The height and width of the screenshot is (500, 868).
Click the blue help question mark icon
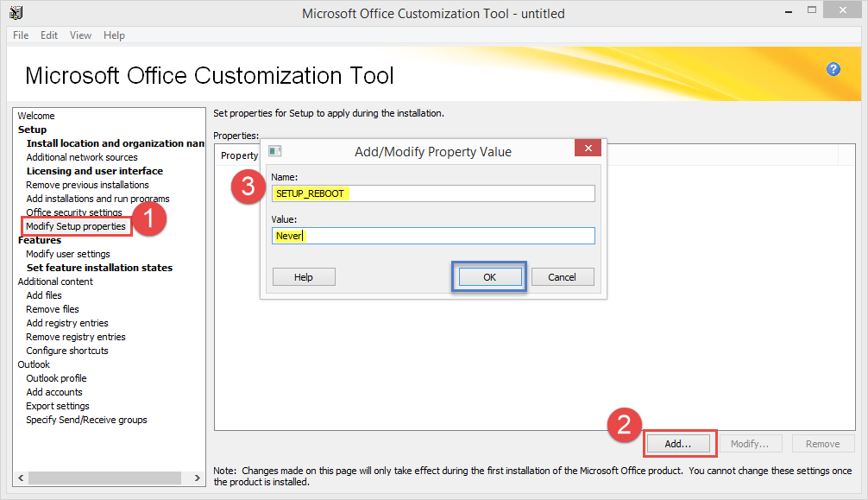pos(833,69)
